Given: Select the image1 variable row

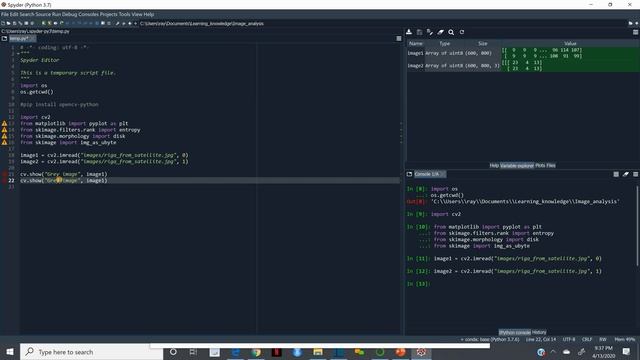Looking at the screenshot, I should [523, 53].
